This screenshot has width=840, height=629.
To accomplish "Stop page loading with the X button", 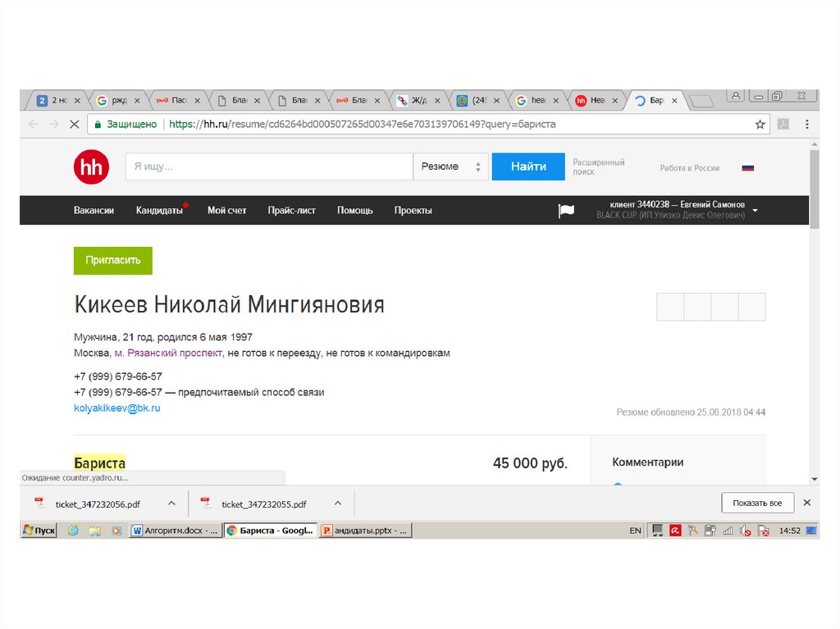I will [73, 125].
